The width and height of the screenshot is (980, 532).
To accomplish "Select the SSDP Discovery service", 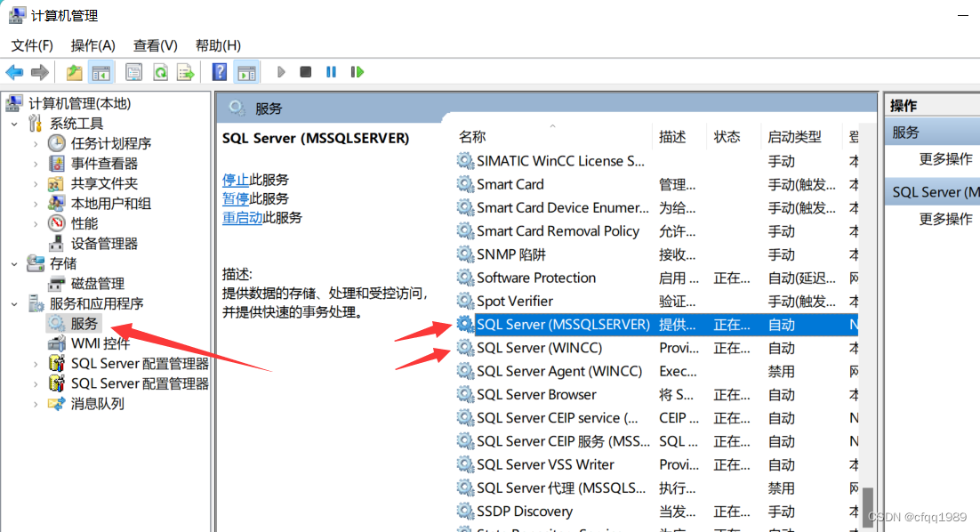I will 656,512.
